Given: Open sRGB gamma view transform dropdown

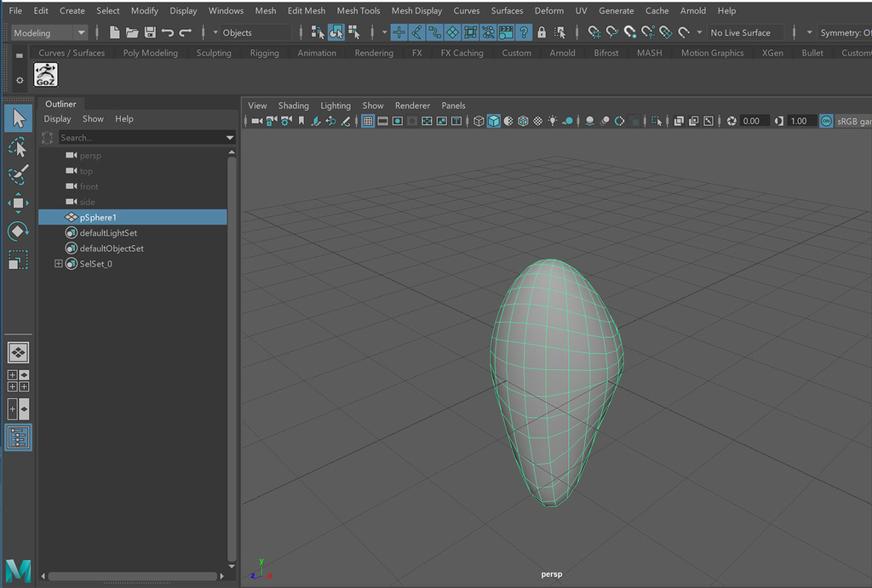Looking at the screenshot, I should (853, 121).
